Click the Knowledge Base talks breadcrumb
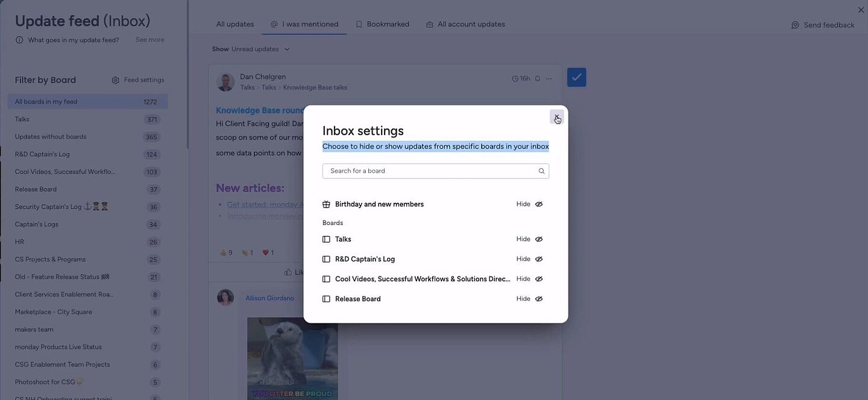Viewport: 868px width, 400px height. click(x=315, y=87)
